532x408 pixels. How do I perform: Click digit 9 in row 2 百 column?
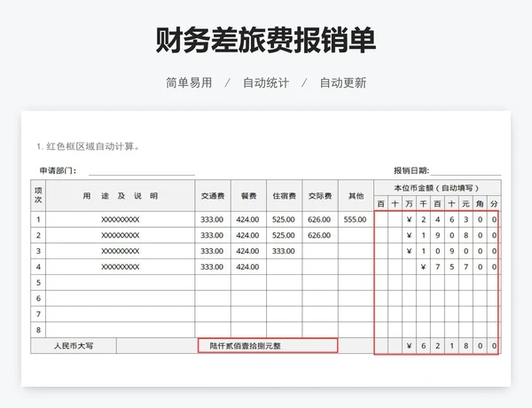[438, 235]
